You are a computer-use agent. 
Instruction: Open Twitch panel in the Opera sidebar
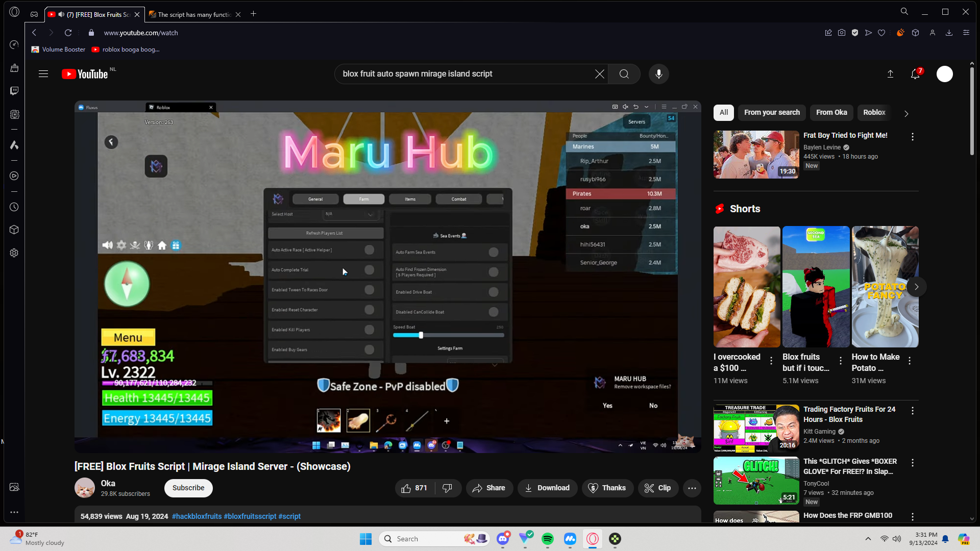point(14,91)
